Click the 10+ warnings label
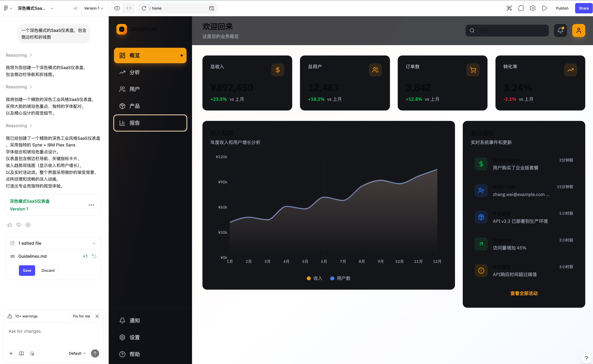This screenshot has width=593, height=364. click(x=26, y=316)
